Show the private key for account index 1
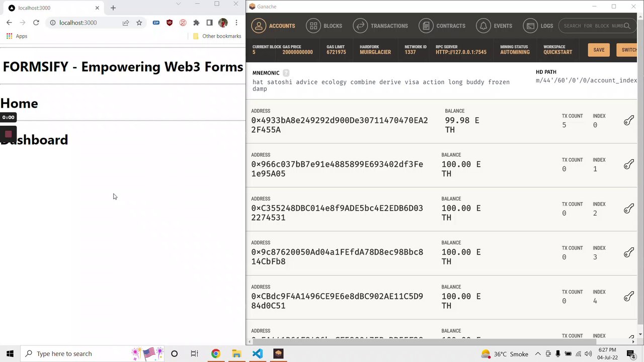This screenshot has height=362, width=644. click(629, 164)
